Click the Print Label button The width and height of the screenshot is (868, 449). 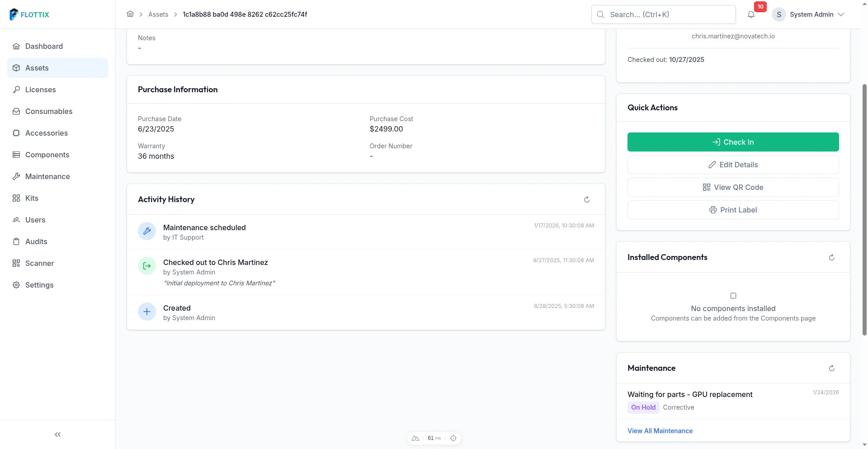click(x=733, y=210)
